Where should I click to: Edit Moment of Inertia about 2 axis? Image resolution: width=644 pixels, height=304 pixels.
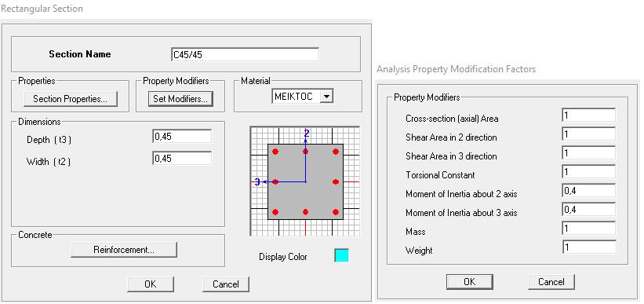[589, 190]
